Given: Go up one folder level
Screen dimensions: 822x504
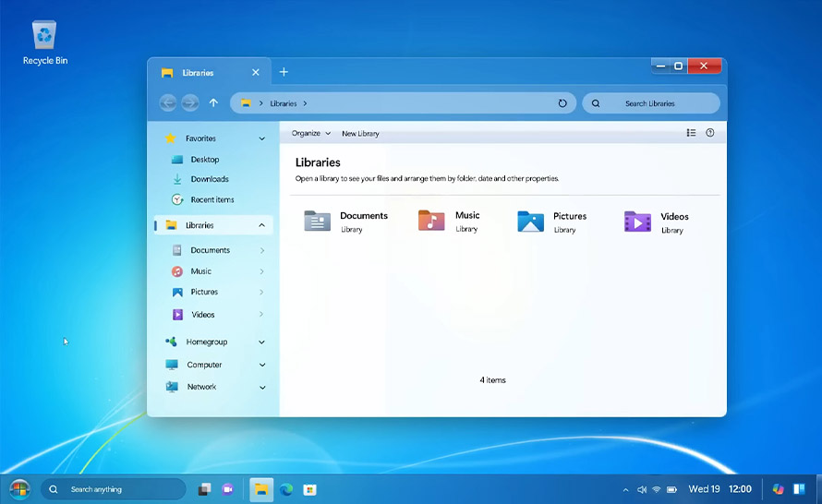Looking at the screenshot, I should coord(213,103).
